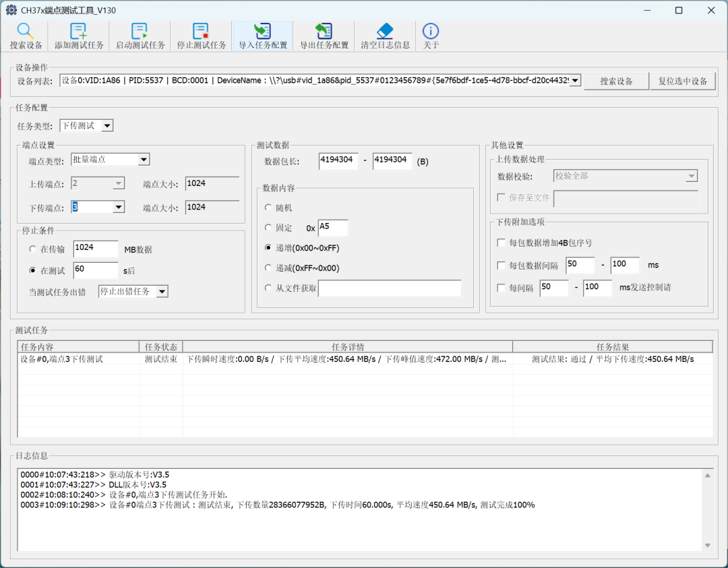This screenshot has height=568, width=728.
Task: Click the 1024 MB数据 transfer amount field
Action: (x=96, y=249)
